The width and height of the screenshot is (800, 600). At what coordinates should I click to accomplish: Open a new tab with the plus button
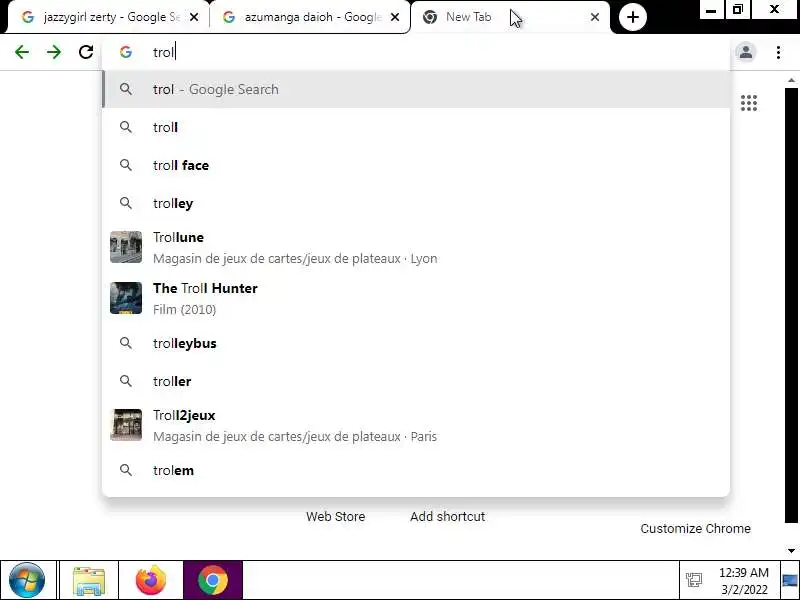[x=633, y=17]
